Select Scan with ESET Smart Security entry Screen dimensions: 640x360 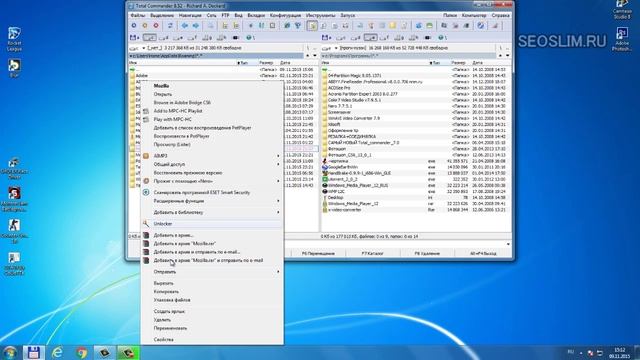pos(211,192)
